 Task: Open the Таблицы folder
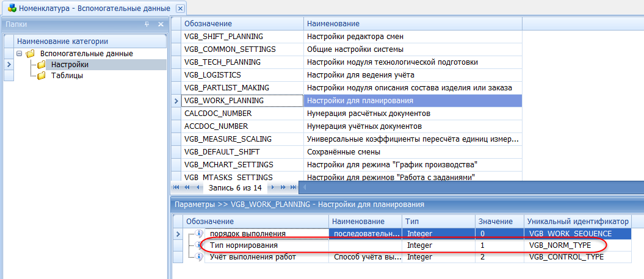coord(67,76)
